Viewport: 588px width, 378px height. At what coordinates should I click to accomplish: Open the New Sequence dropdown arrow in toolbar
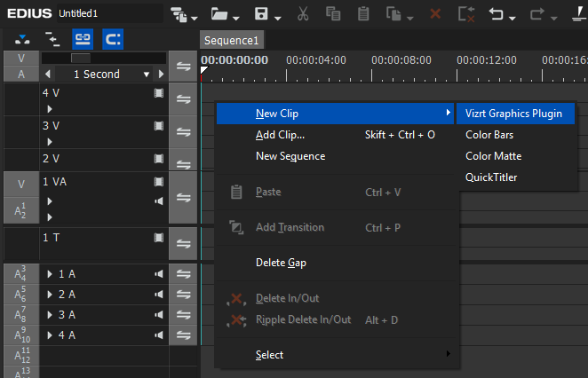[194, 18]
